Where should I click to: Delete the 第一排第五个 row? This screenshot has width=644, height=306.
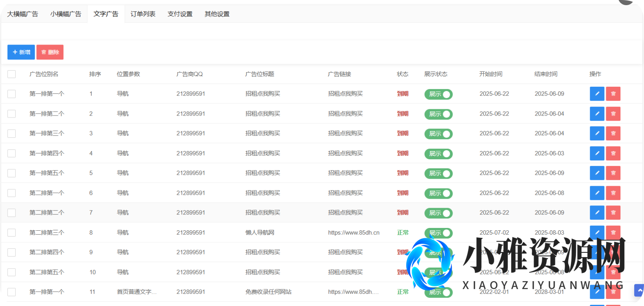click(x=613, y=173)
